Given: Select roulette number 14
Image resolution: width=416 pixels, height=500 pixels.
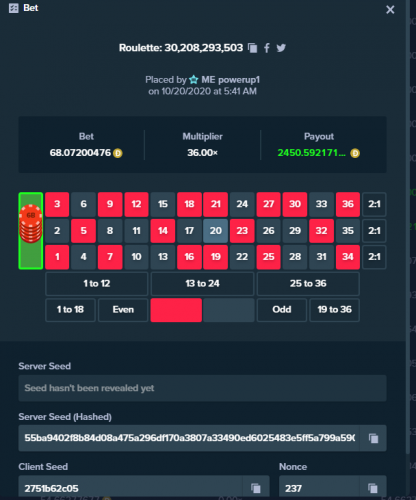Looking at the screenshot, I should tap(163, 231).
